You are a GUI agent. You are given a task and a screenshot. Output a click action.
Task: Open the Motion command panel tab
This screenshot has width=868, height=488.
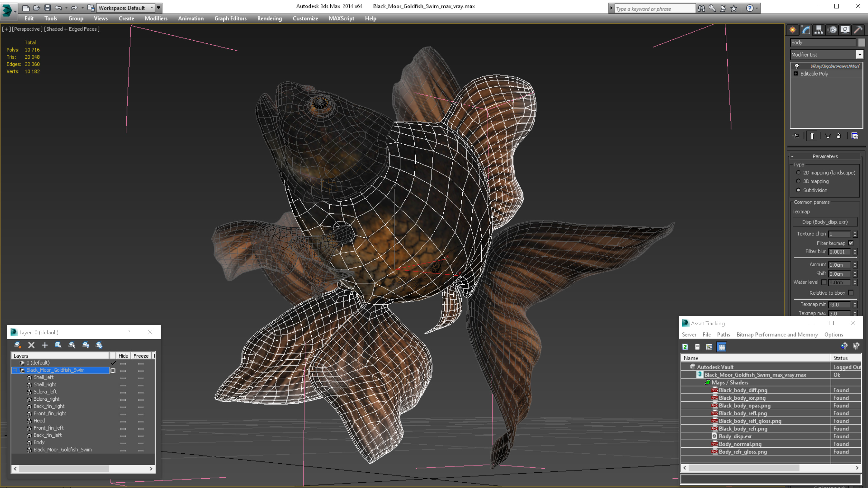pyautogui.click(x=832, y=30)
